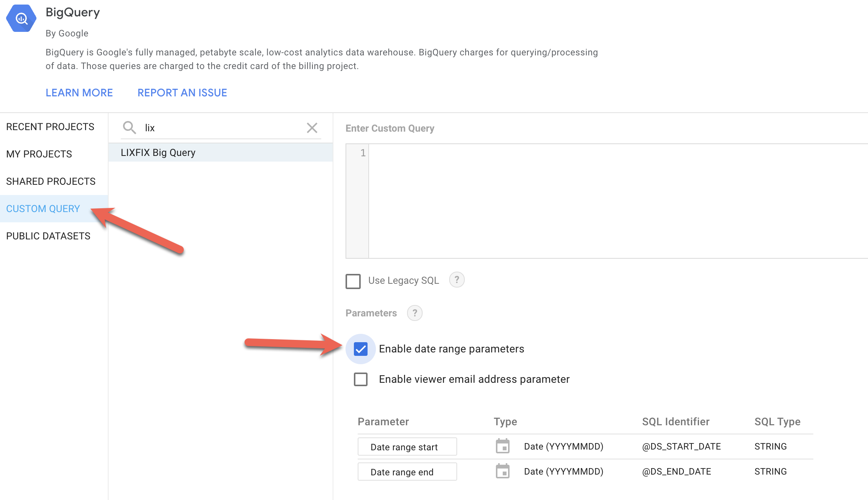868x500 pixels.
Task: Click the calendar icon in Date range end row
Action: (503, 471)
